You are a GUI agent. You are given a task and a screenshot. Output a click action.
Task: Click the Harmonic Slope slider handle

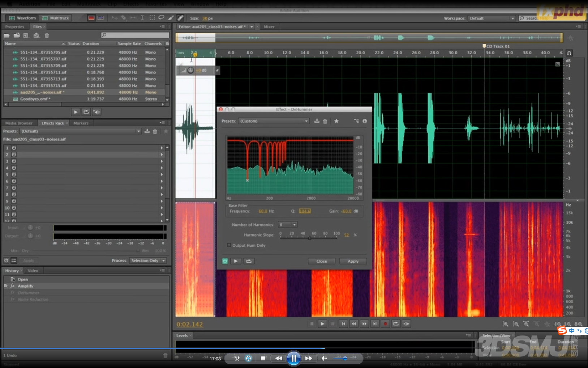tap(310, 238)
